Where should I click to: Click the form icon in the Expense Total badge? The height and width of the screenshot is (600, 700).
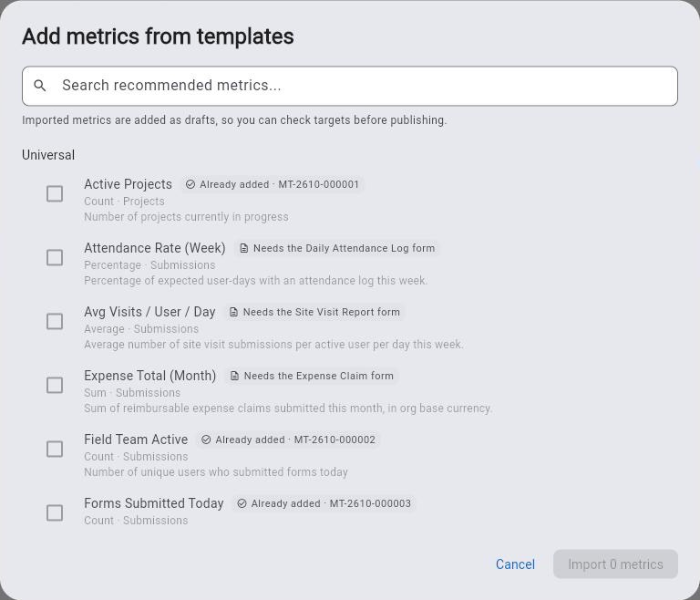[x=234, y=376]
